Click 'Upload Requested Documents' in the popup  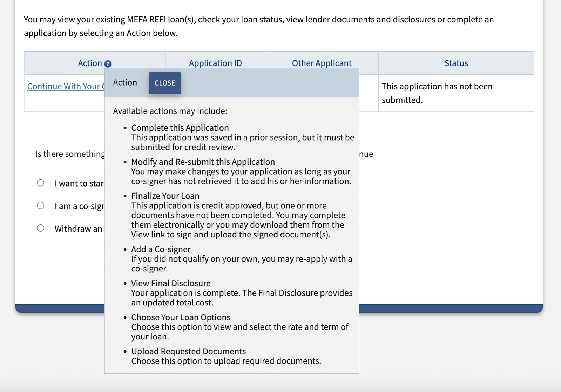tap(189, 351)
